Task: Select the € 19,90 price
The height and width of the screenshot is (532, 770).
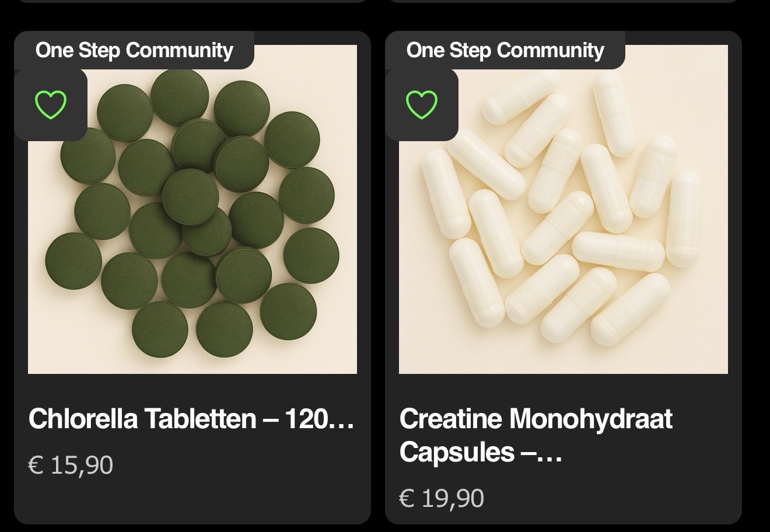Action: pyautogui.click(x=442, y=499)
